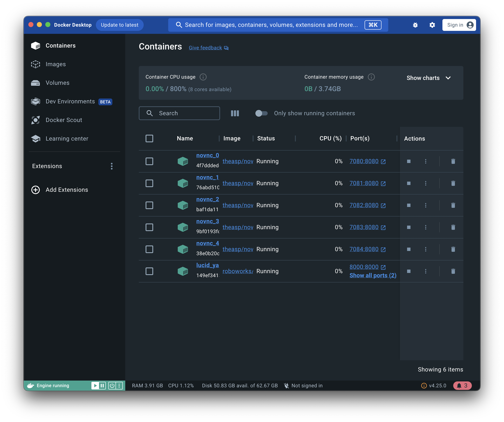
Task: Select the lucid_ya row checkbox
Action: click(149, 271)
